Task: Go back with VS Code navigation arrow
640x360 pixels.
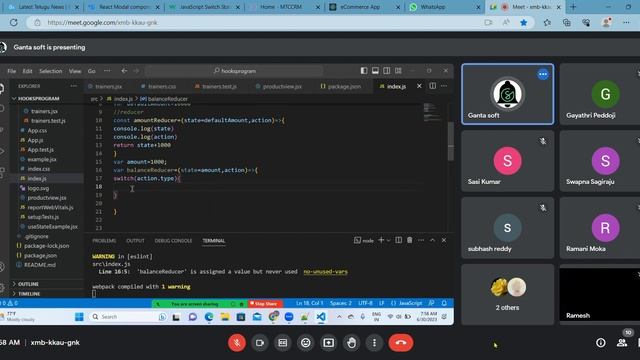Action: (x=124, y=71)
